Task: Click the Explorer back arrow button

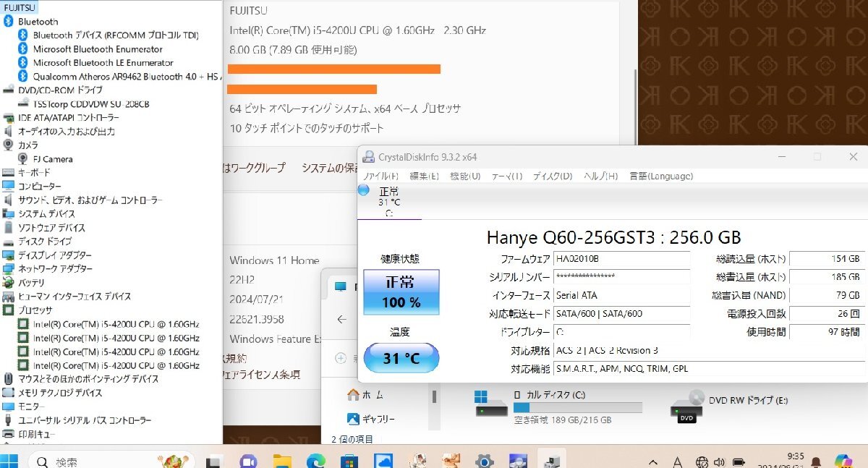Action: click(x=342, y=319)
